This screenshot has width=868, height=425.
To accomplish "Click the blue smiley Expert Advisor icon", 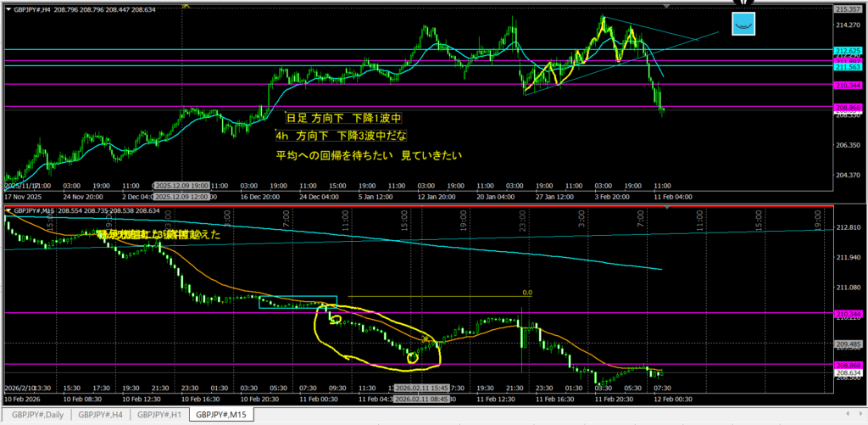I will pos(744,25).
